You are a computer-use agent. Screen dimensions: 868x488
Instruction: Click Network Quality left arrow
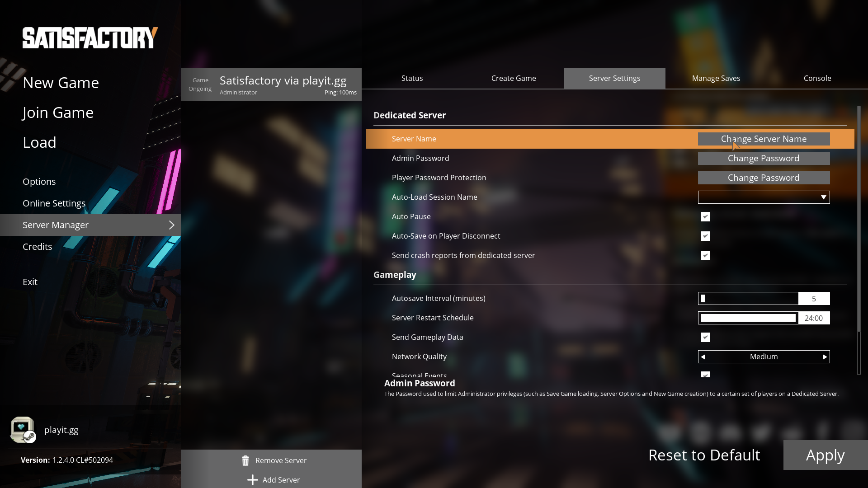pyautogui.click(x=703, y=357)
